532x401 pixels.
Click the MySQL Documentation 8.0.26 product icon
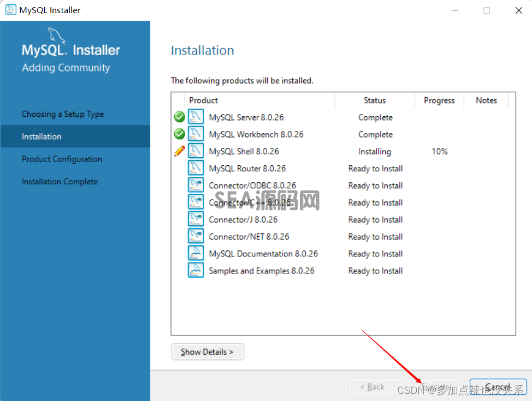196,253
